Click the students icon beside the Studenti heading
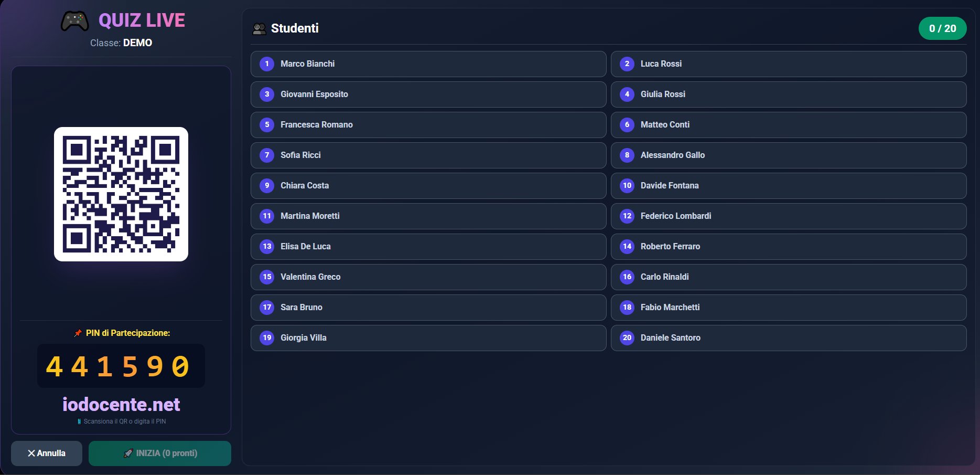Screen dimensions: 980x475 pos(259,28)
